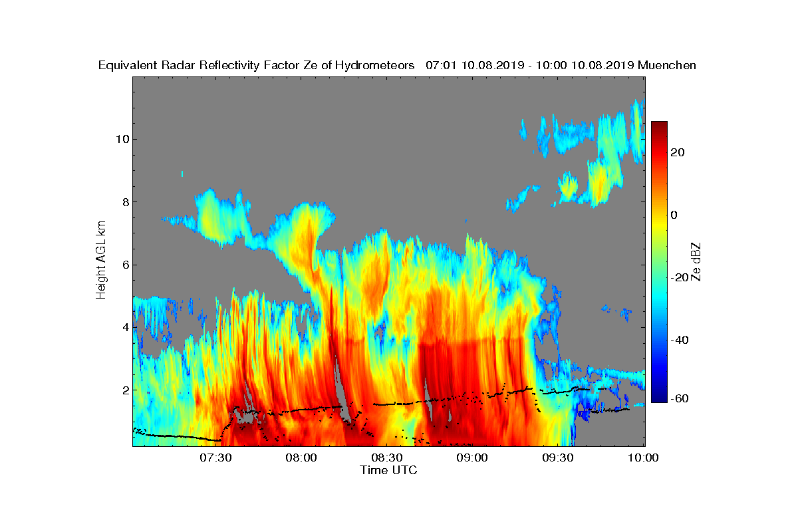Screen dimensions: 798x532
Task: Click the colorbar tick label -20
Action: pos(680,277)
